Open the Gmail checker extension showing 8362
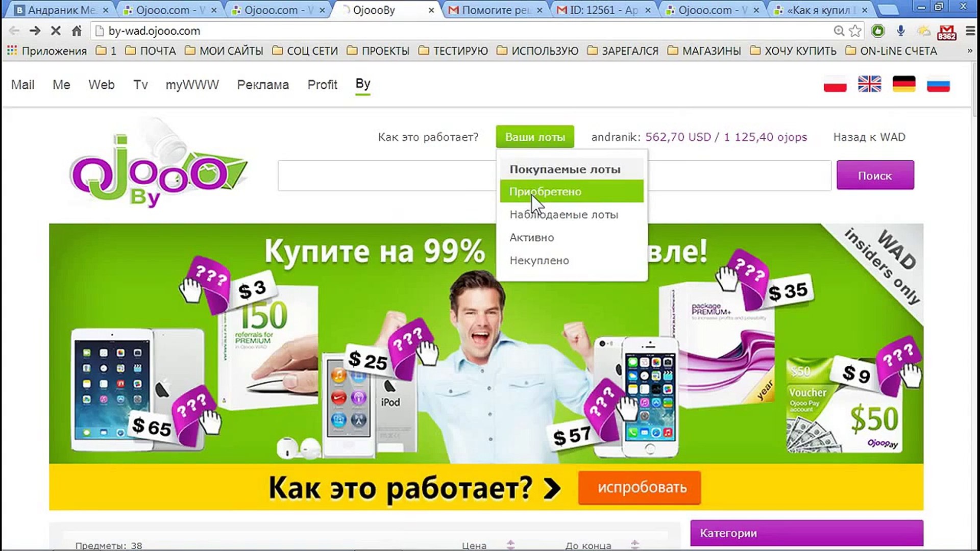 (x=947, y=32)
